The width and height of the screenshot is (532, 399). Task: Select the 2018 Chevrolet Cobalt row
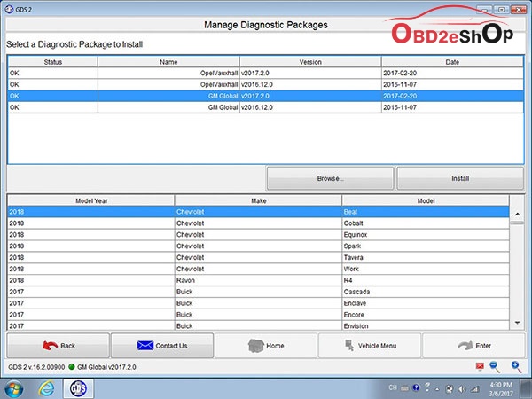pos(258,223)
